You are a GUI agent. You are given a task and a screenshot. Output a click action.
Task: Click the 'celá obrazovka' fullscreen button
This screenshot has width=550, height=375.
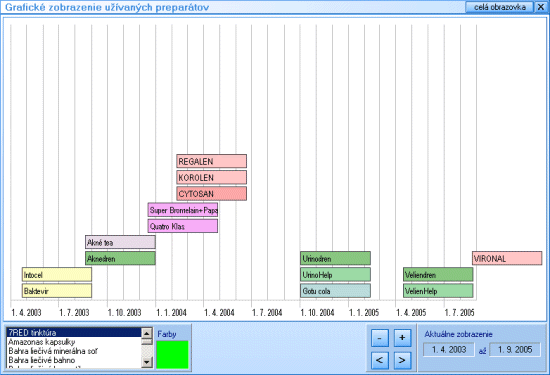pos(499,7)
